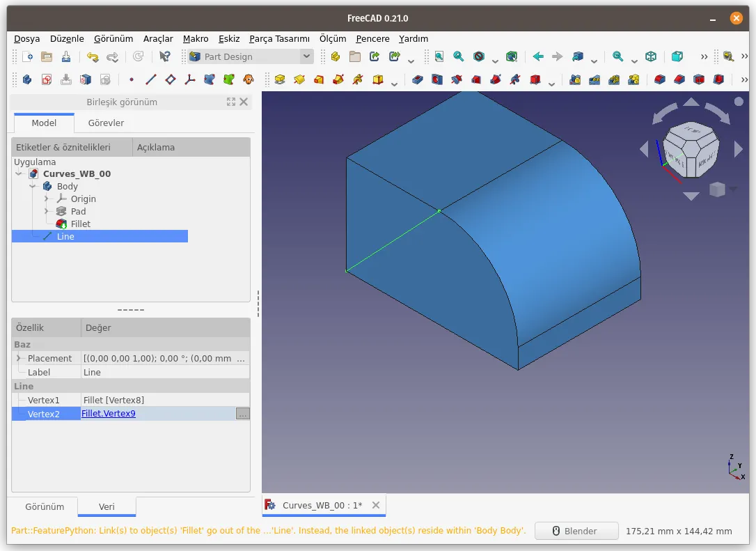Open the Düzenle menu
Viewport: 756px width, 551px height.
pyautogui.click(x=67, y=38)
